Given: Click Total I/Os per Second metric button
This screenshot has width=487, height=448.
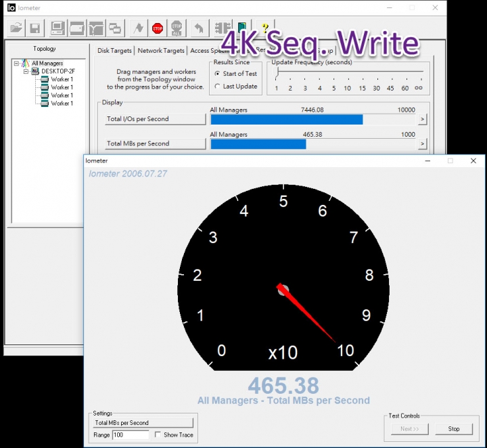Looking at the screenshot, I should click(x=156, y=119).
